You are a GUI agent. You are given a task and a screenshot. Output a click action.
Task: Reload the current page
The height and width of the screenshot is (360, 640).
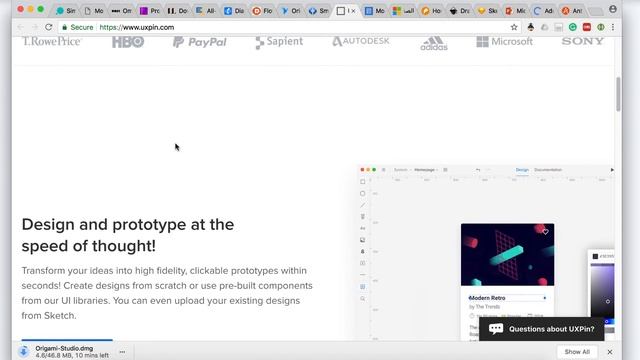(x=49, y=27)
